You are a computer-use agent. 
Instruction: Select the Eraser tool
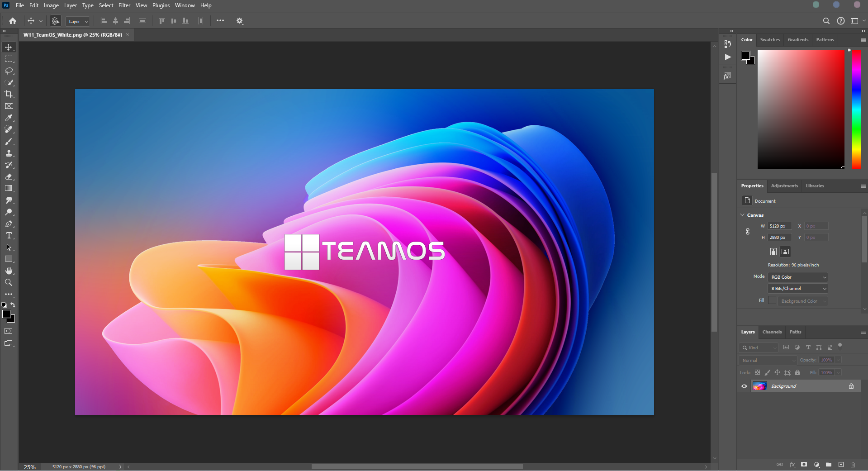point(9,176)
